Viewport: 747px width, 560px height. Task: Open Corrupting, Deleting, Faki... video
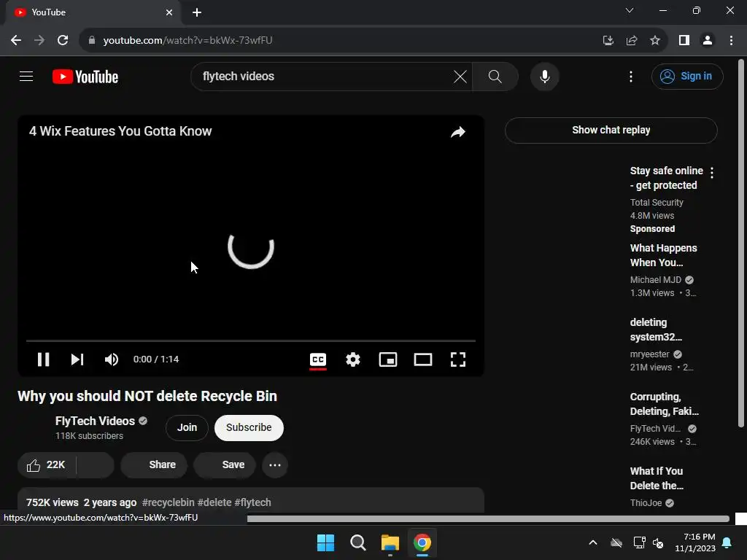[x=664, y=404]
